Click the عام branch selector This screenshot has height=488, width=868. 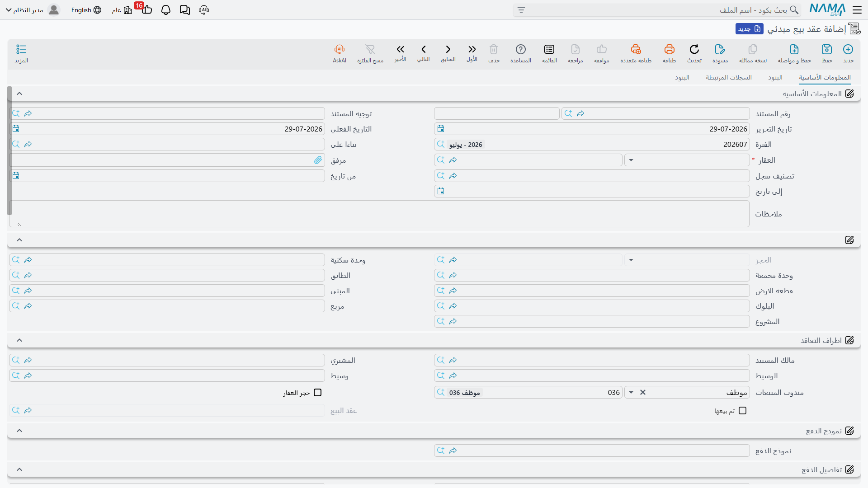click(122, 10)
